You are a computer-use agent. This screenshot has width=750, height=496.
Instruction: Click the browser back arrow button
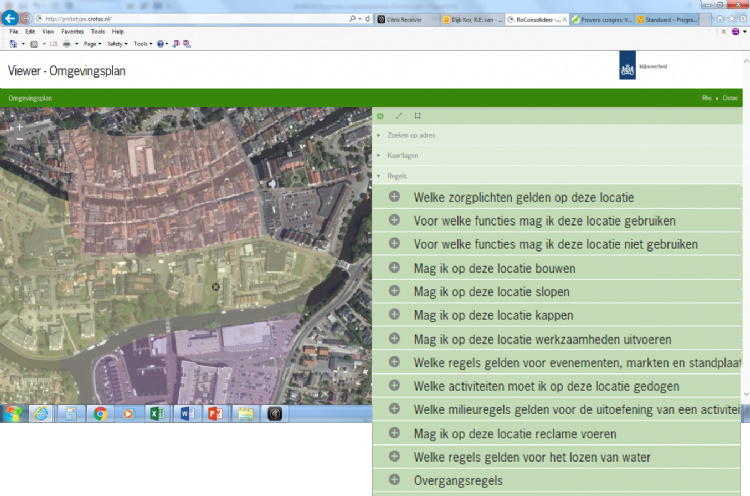[x=11, y=18]
